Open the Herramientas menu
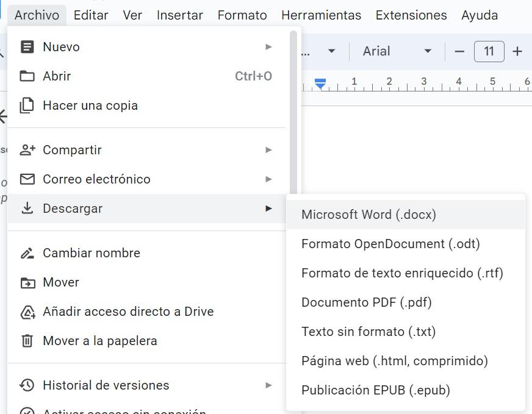This screenshot has width=532, height=414. (x=321, y=15)
